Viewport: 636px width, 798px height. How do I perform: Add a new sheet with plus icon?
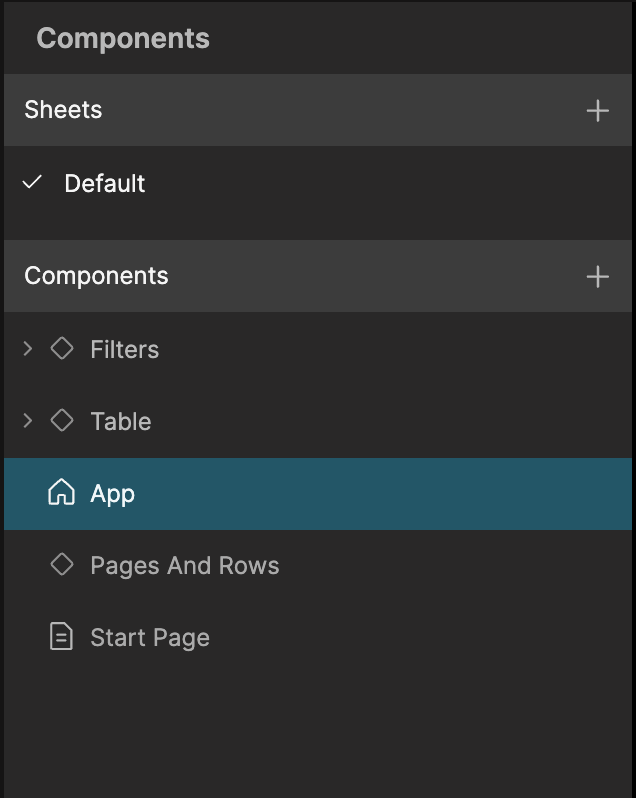(x=597, y=110)
